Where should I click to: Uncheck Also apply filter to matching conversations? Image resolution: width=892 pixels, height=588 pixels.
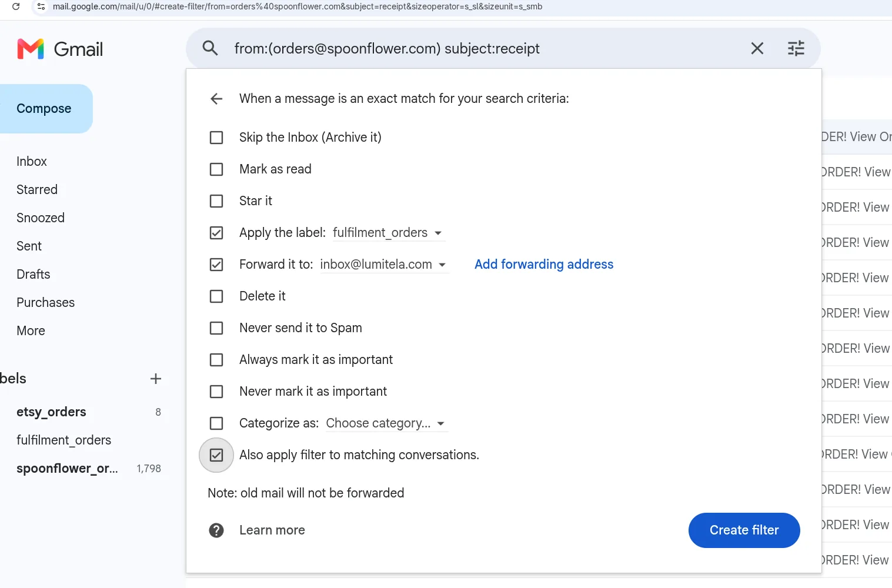click(x=216, y=455)
